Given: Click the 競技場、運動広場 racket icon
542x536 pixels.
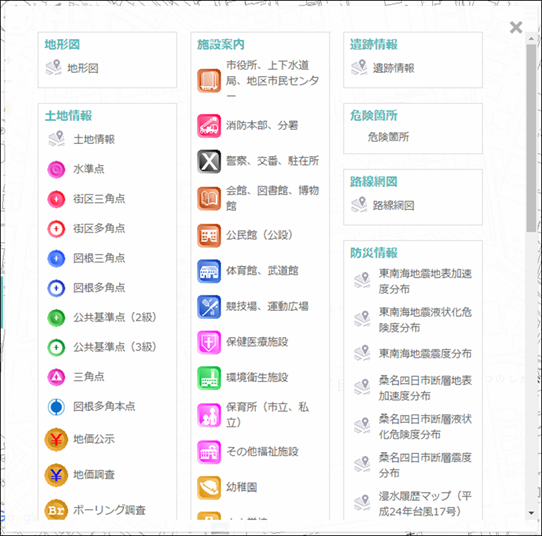Looking at the screenshot, I should 209,307.
